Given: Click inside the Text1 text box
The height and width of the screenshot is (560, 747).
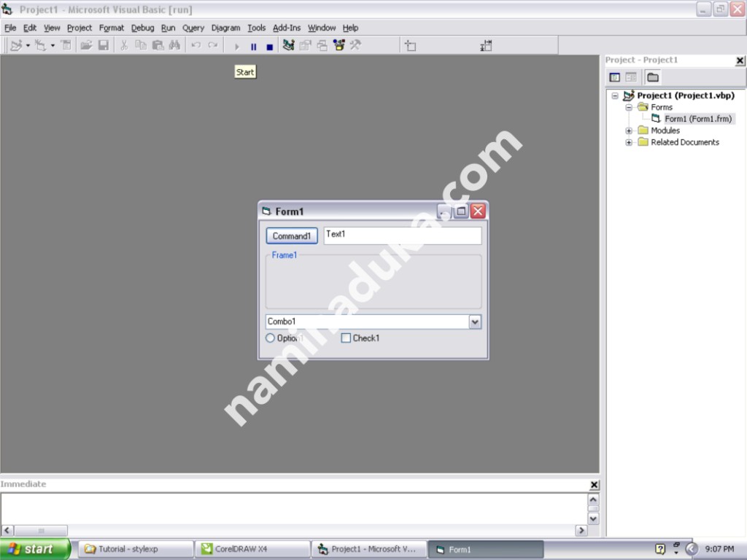Looking at the screenshot, I should 403,236.
